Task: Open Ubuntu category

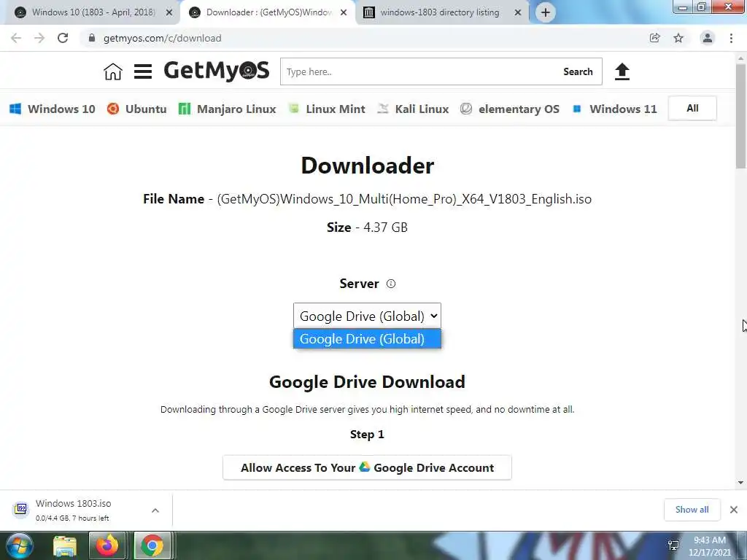Action: (x=136, y=109)
